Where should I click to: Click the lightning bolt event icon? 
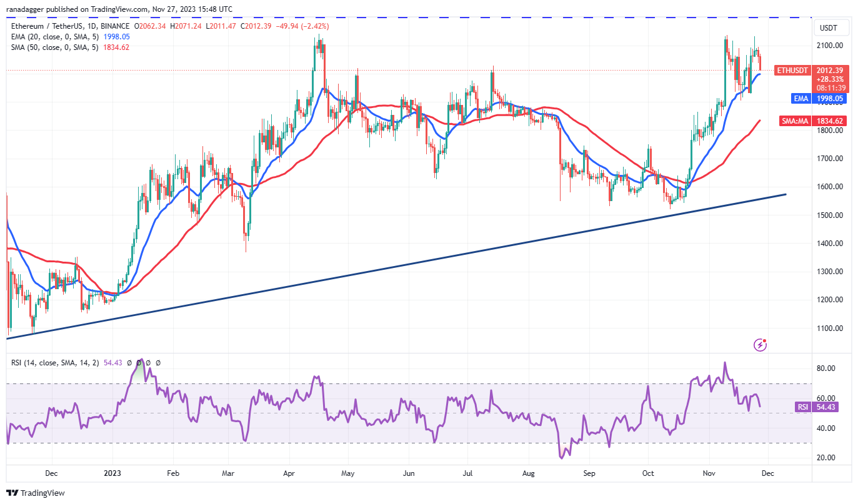760,344
